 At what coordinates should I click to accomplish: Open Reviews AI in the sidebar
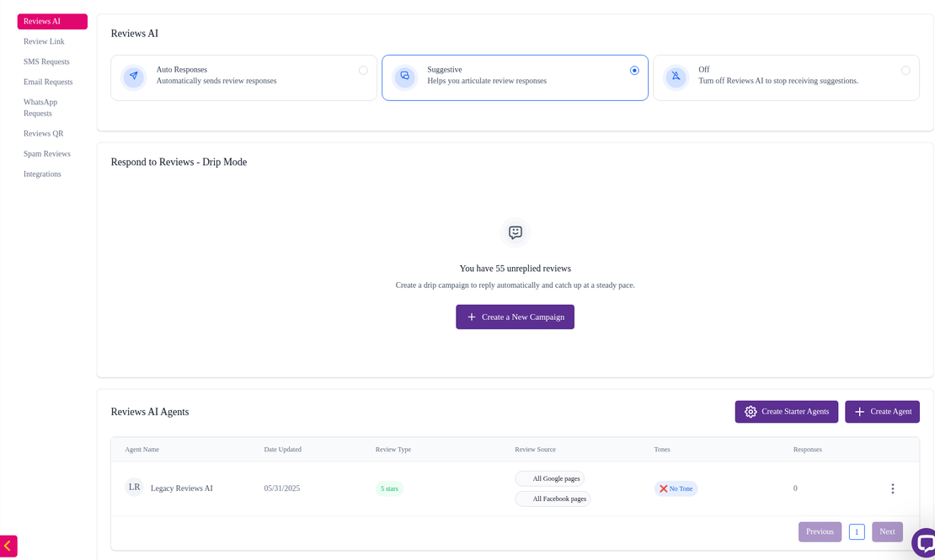pos(52,21)
